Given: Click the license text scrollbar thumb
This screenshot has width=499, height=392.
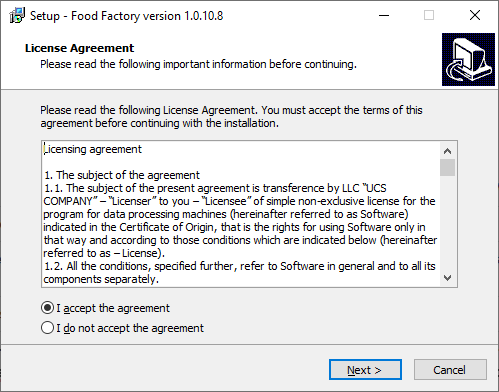Looking at the screenshot, I should [x=447, y=167].
